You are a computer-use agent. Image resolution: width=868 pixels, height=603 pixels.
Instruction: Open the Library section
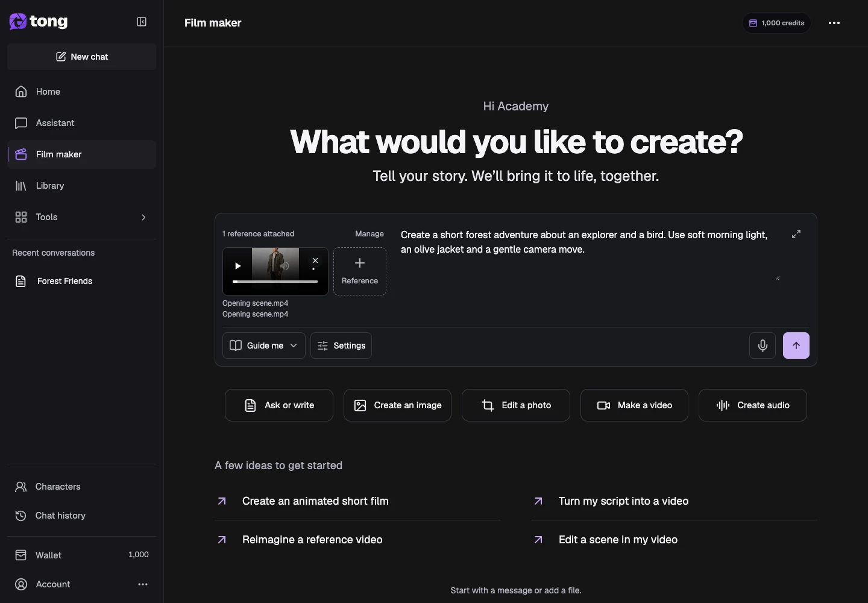(x=82, y=186)
